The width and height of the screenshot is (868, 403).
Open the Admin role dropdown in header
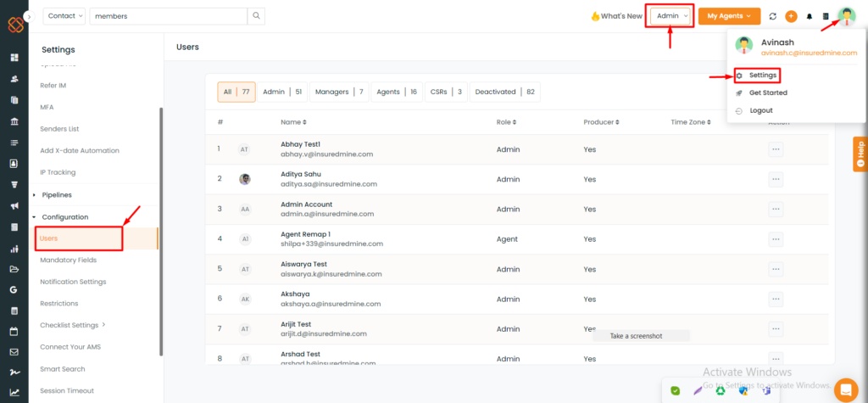[671, 16]
